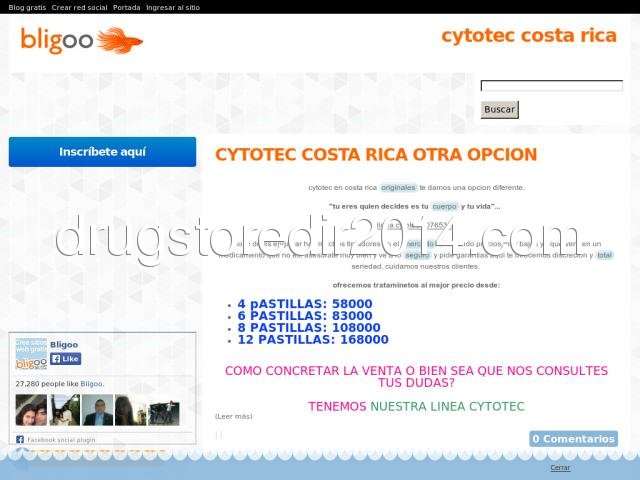This screenshot has height=480, width=640.
Task: Open the Bligoo page name in Facebook widget
Action: (x=64, y=345)
